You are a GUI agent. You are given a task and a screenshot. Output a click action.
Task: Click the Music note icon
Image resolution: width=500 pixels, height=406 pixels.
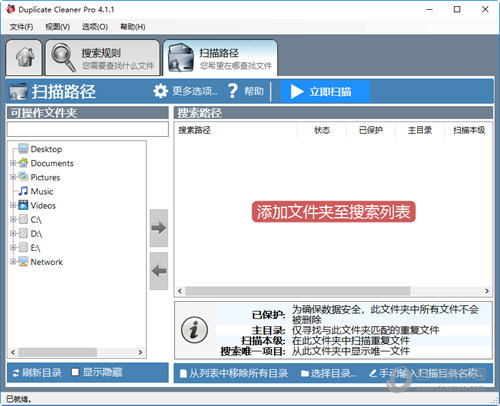point(23,191)
